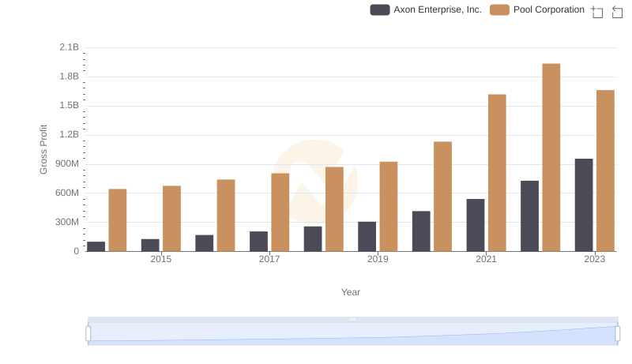The image size is (632, 364).
Task: Click the Pool Corporation bar just after 2019
Action: point(442,197)
